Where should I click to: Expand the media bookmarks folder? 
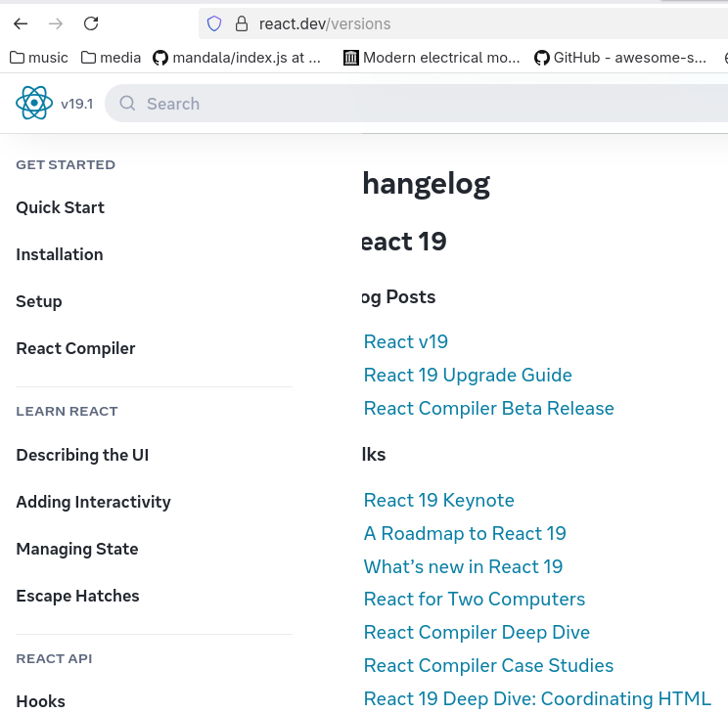pyautogui.click(x=111, y=58)
